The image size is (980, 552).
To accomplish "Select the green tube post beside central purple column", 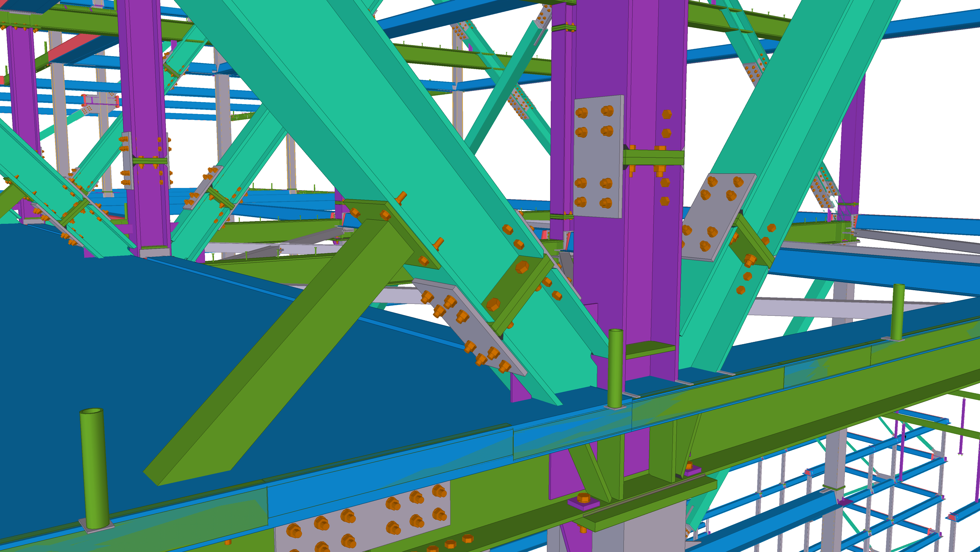I will pos(615,369).
